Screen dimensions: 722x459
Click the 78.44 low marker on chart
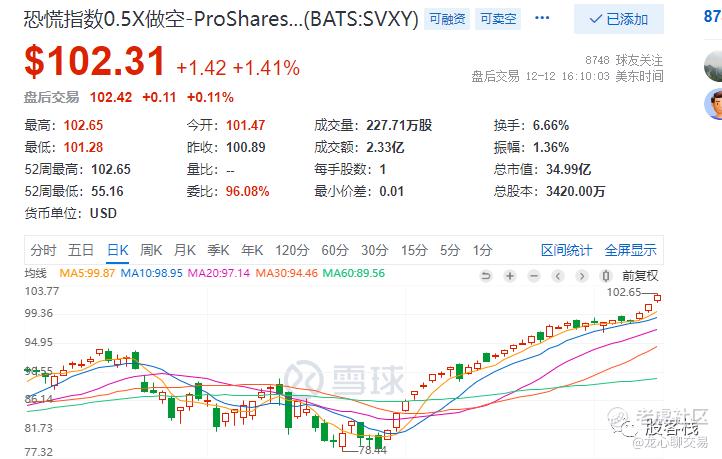372,450
